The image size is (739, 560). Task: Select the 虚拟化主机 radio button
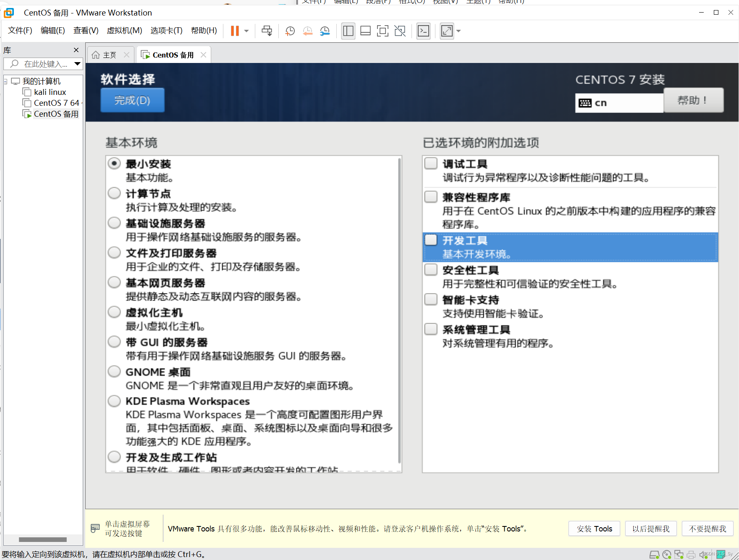(x=114, y=312)
